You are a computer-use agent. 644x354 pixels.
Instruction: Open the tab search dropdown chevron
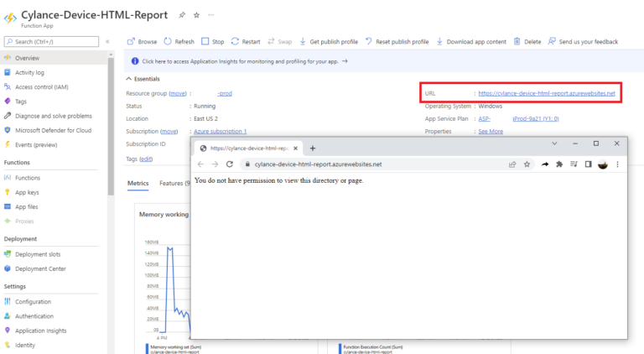pos(554,143)
